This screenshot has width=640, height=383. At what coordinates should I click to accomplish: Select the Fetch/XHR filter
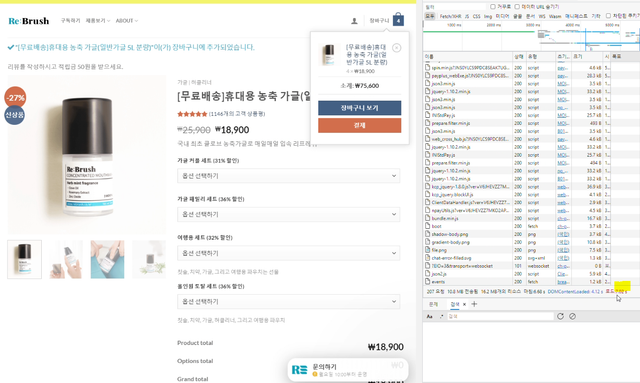[x=450, y=16]
